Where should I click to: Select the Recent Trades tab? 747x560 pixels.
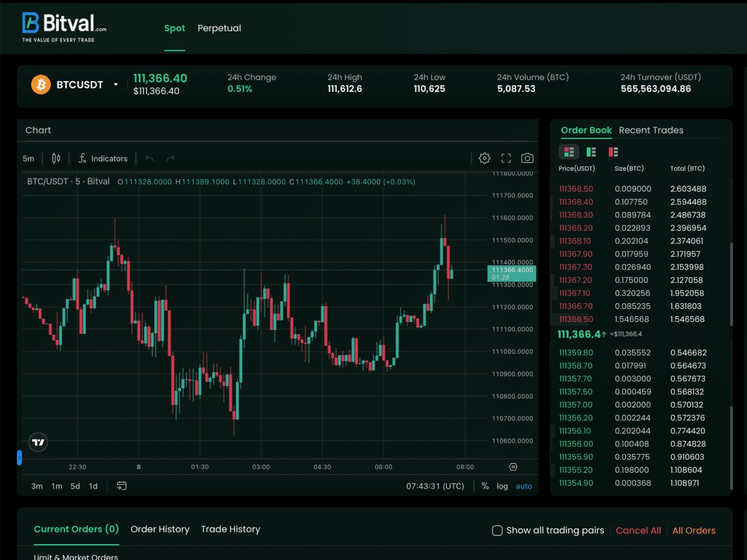[651, 130]
